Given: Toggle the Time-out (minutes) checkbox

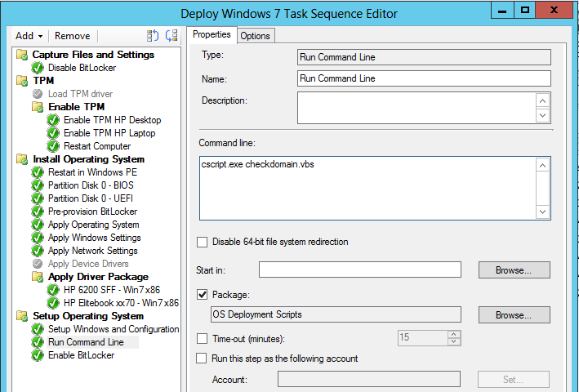Looking at the screenshot, I should pyautogui.click(x=203, y=338).
